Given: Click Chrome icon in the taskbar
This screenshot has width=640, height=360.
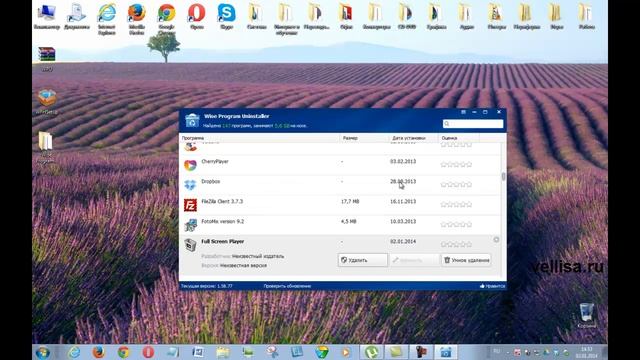Looking at the screenshot, I should pyautogui.click(x=123, y=352).
